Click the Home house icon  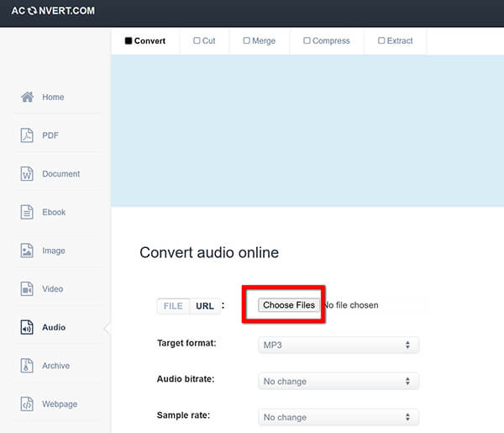(28, 97)
